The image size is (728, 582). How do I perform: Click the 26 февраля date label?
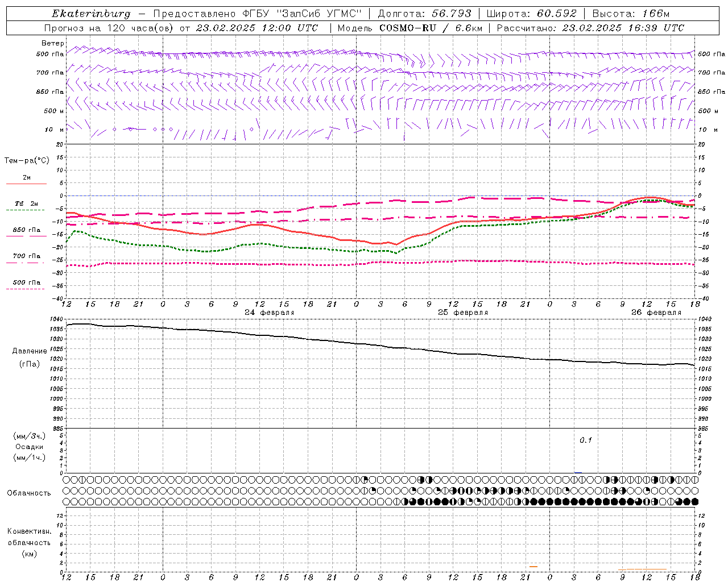(x=656, y=313)
